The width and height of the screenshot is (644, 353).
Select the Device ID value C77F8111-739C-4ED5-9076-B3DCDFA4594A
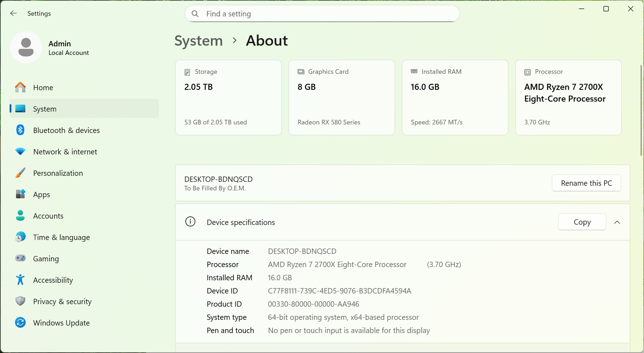340,291
